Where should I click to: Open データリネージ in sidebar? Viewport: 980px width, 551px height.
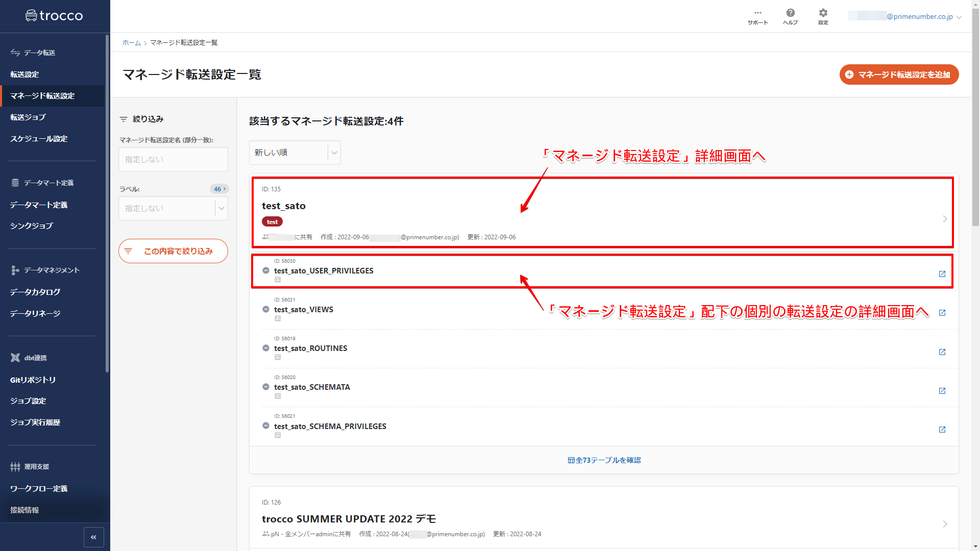tap(35, 314)
